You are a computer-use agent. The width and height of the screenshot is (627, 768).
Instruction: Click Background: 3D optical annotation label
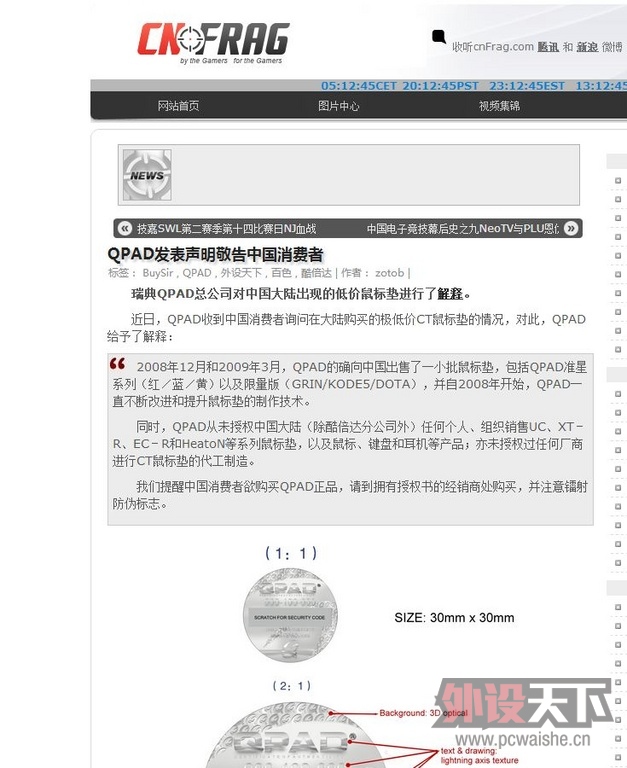[x=423, y=713]
